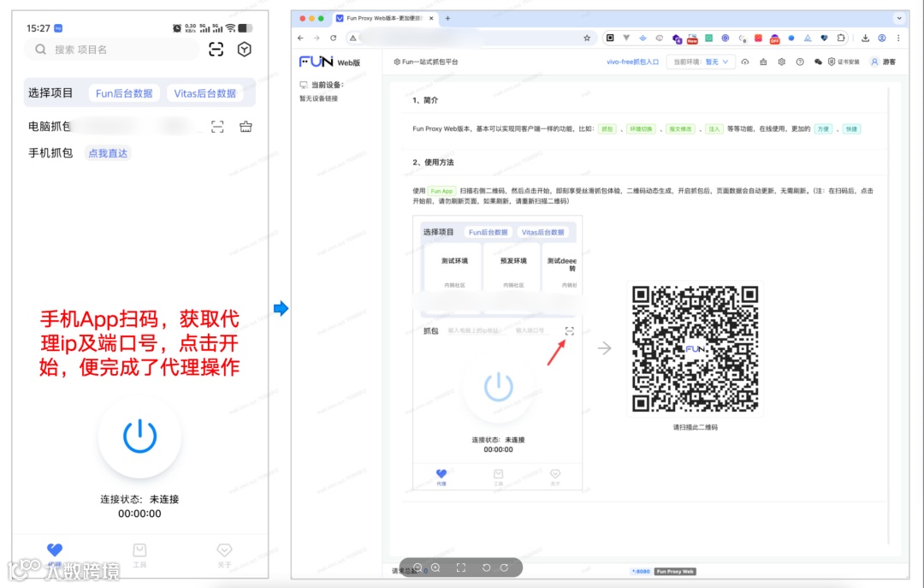
Task: Click 证书安装 in the web header
Action: [x=844, y=62]
